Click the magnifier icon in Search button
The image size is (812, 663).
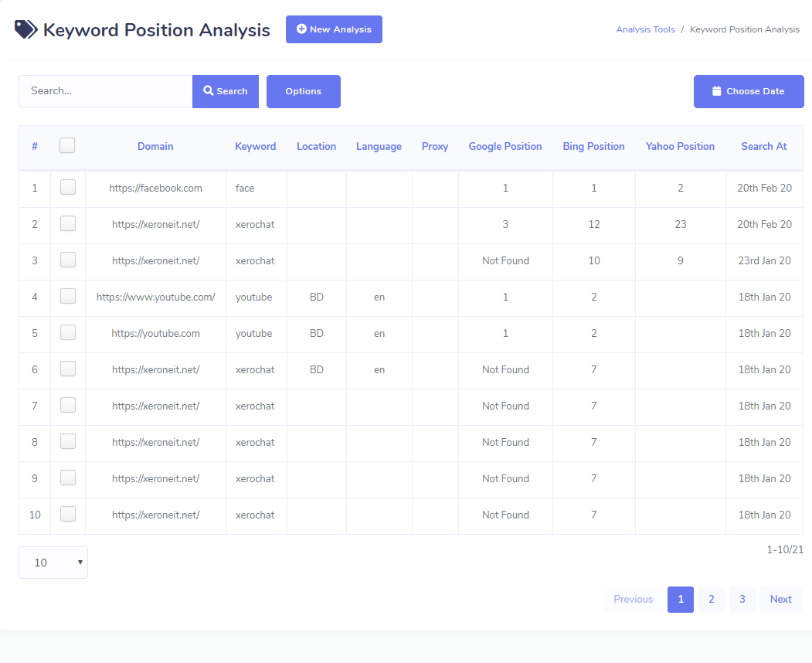(208, 91)
